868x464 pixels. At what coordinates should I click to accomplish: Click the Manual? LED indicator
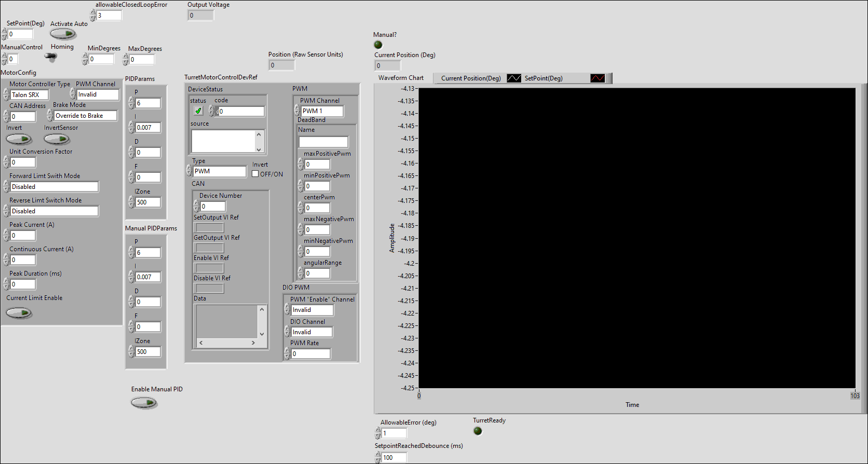point(378,45)
